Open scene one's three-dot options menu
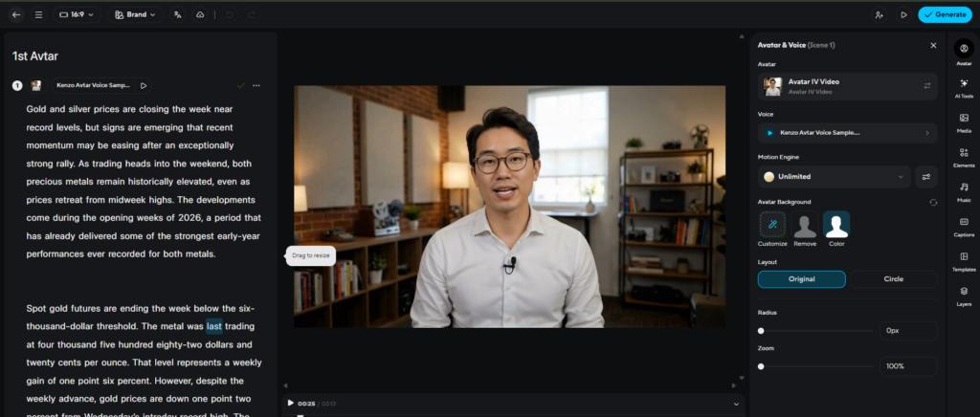The height and width of the screenshot is (417, 980). point(256,85)
